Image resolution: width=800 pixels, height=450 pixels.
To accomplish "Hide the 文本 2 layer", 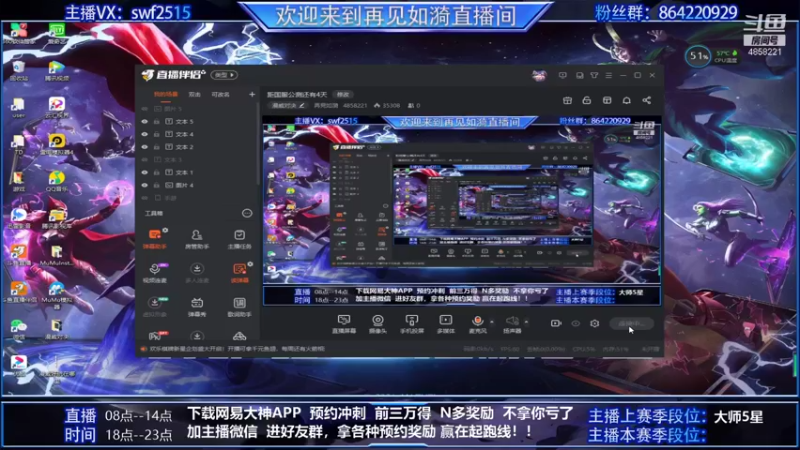I will pos(144,147).
